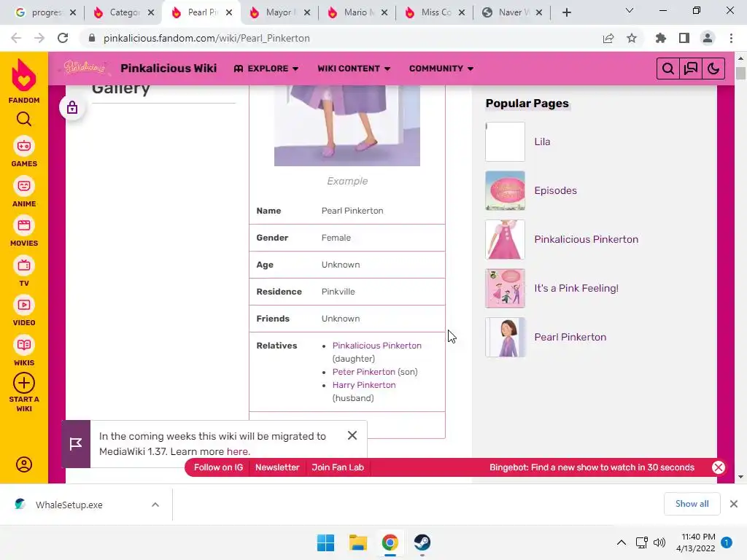
Task: Open It's a Pink Feeling! link
Action: 576,288
